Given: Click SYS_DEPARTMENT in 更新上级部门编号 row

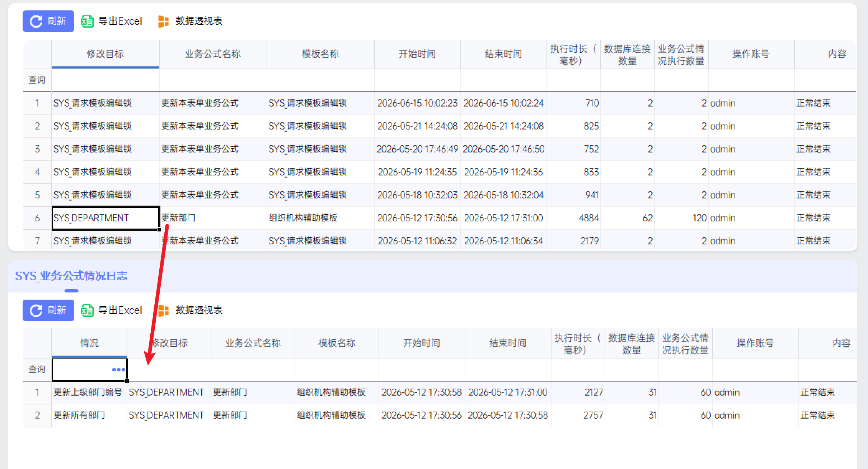Looking at the screenshot, I should click(x=169, y=392).
